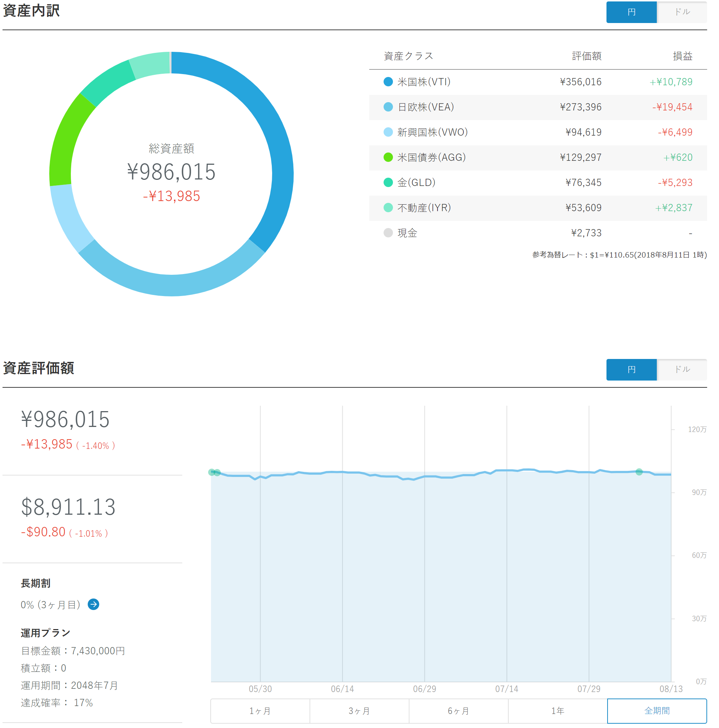Click the 新興国株(VWO) legend dot
This screenshot has width=719, height=728.
tap(388, 132)
